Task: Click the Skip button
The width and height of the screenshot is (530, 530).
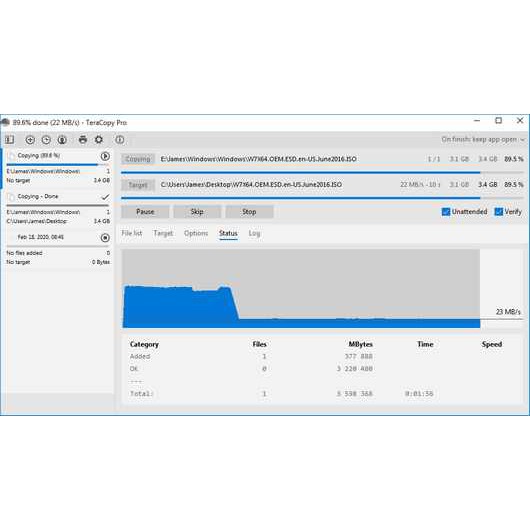Action: [197, 212]
